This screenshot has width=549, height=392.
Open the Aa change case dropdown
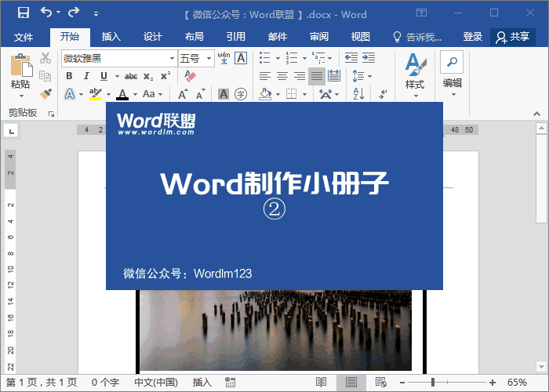(x=153, y=94)
